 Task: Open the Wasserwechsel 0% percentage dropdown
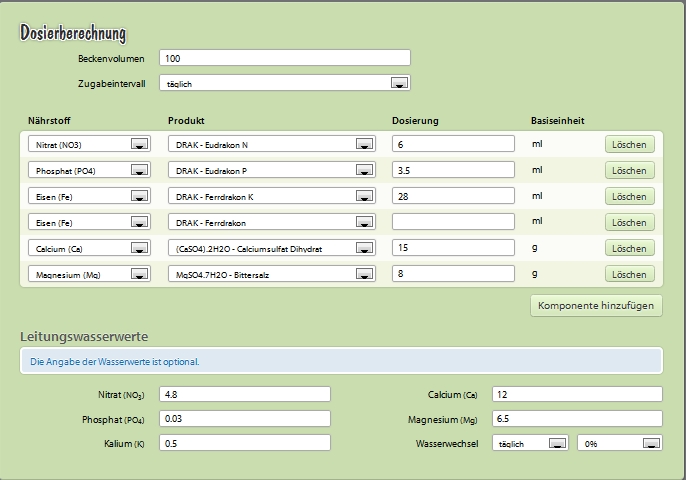tap(620, 443)
